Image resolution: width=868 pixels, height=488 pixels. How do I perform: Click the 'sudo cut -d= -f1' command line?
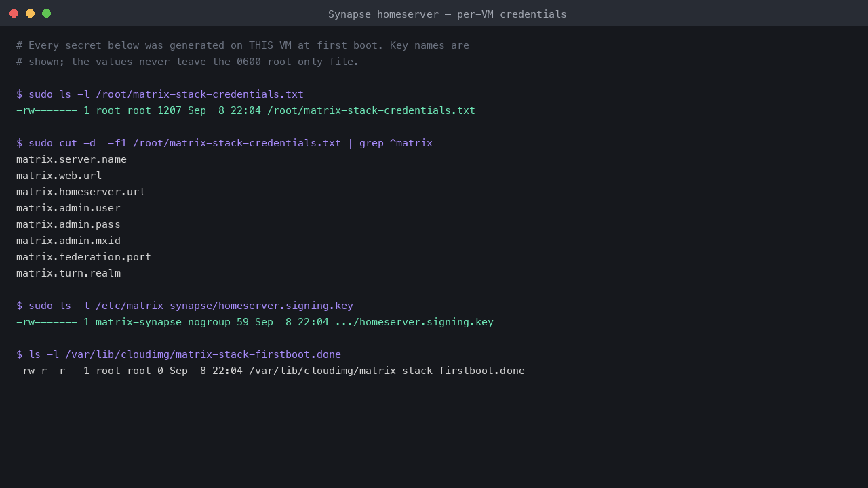point(224,143)
